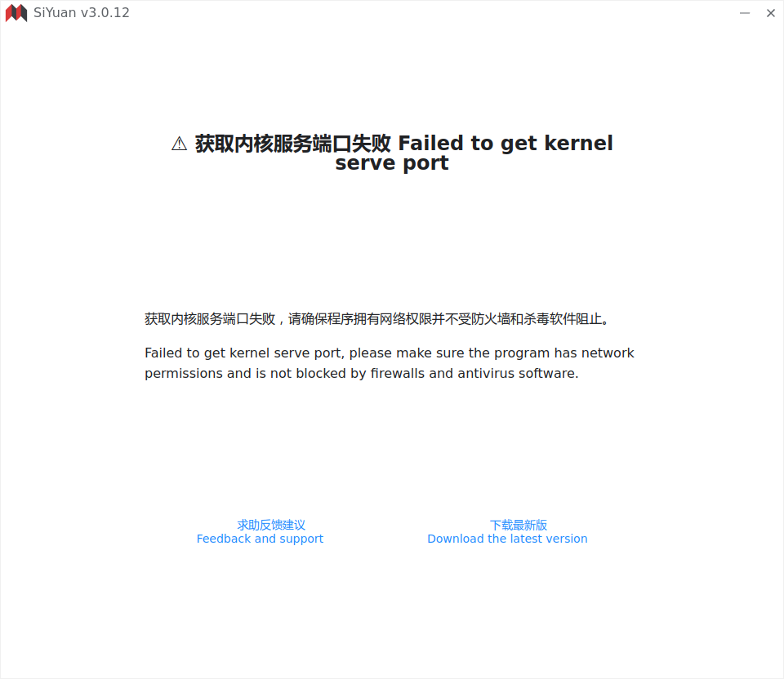This screenshot has width=784, height=679.
Task: Click the minimize icon in the title bar
Action: click(x=745, y=13)
